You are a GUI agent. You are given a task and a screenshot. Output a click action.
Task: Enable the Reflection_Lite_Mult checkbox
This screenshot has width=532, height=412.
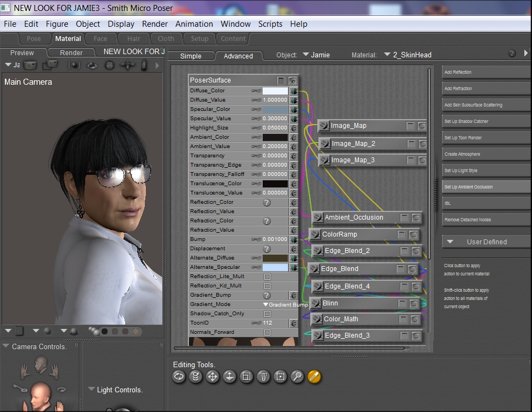pyautogui.click(x=267, y=276)
